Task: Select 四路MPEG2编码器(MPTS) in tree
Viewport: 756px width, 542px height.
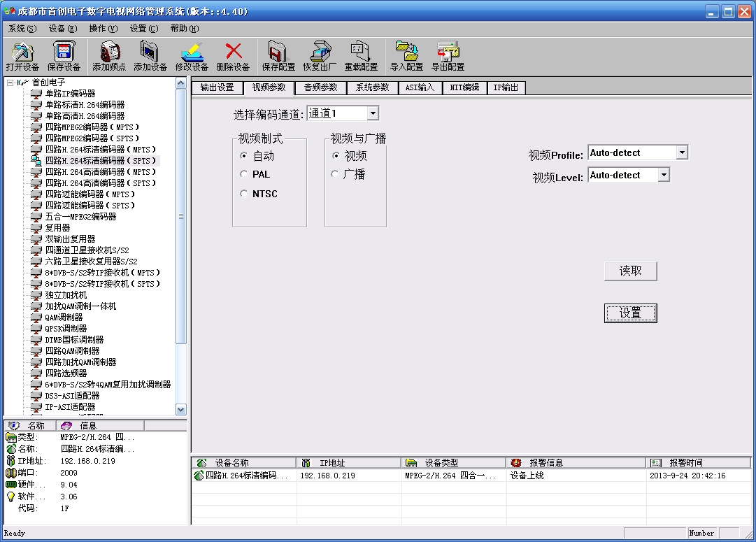Action: click(x=92, y=127)
